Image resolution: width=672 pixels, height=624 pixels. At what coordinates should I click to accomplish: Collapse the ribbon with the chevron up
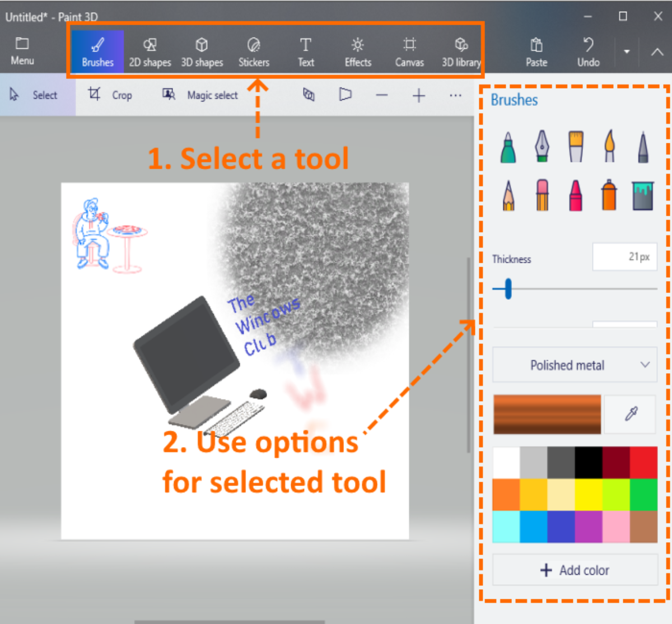pos(657,52)
